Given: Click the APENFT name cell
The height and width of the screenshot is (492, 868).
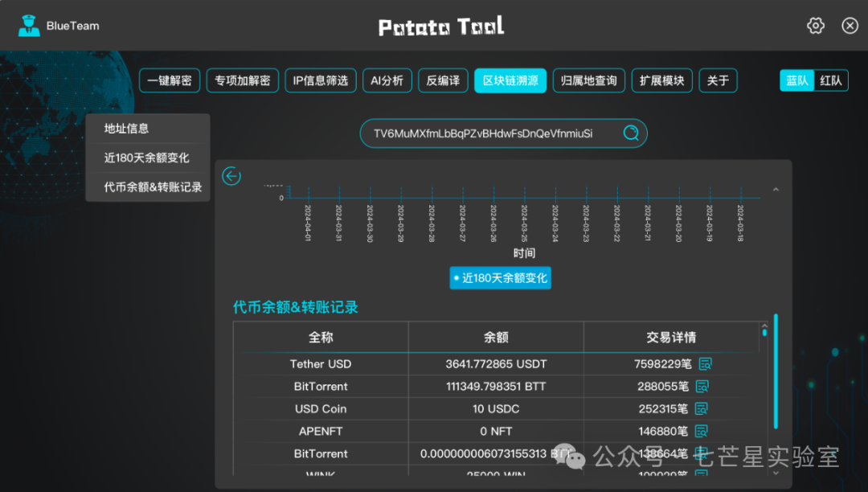Looking at the screenshot, I should pos(321,431).
